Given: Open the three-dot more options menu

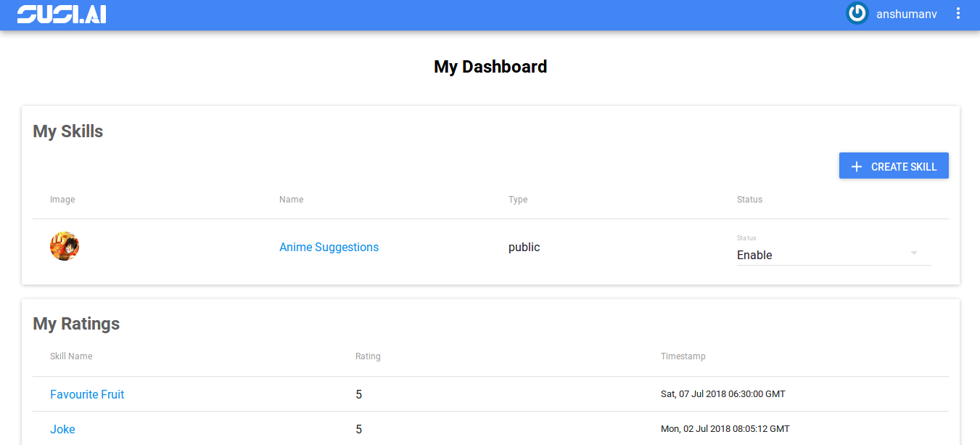Looking at the screenshot, I should tap(958, 14).
